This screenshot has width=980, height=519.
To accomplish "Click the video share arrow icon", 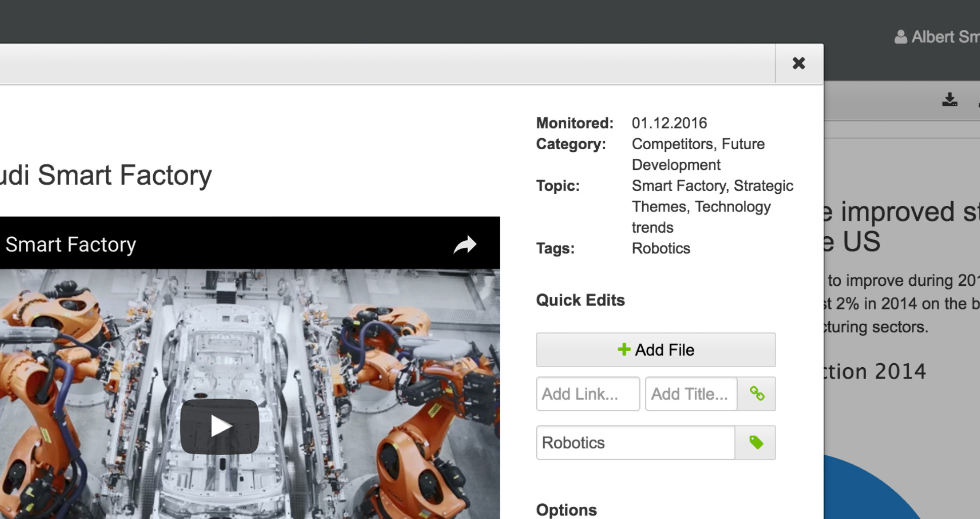I will pos(465,245).
